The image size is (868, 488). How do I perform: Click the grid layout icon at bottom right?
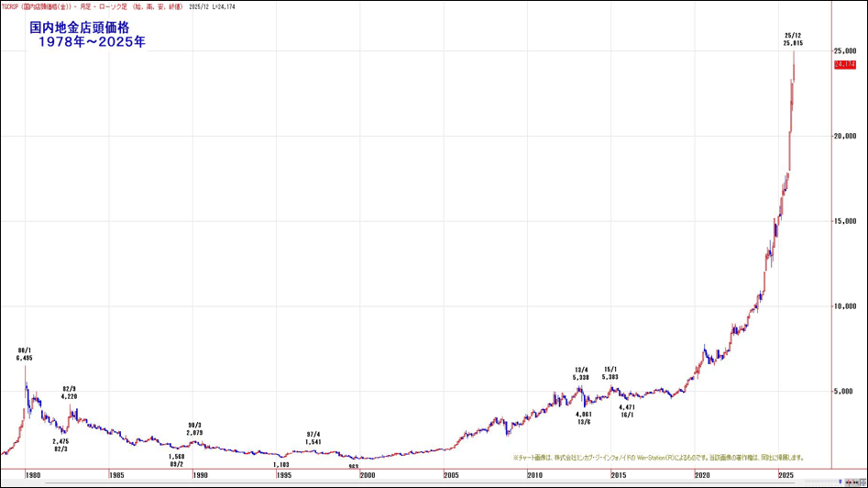coord(863,482)
